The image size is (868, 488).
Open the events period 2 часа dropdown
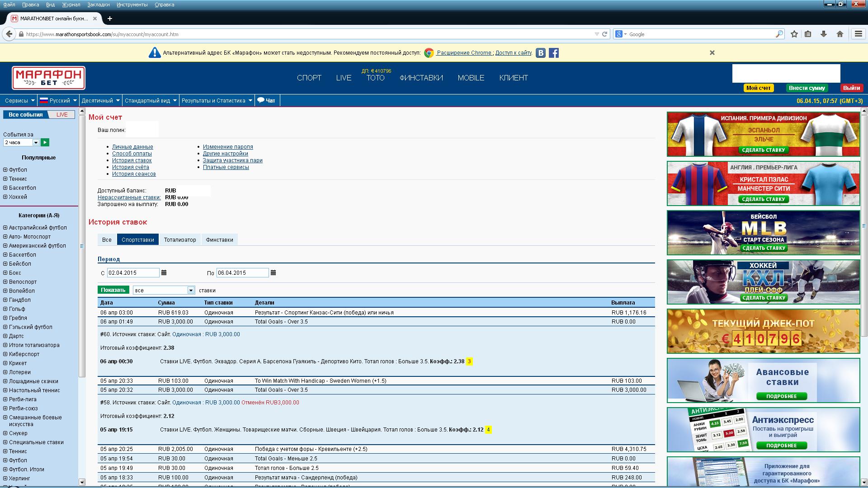[x=21, y=142]
